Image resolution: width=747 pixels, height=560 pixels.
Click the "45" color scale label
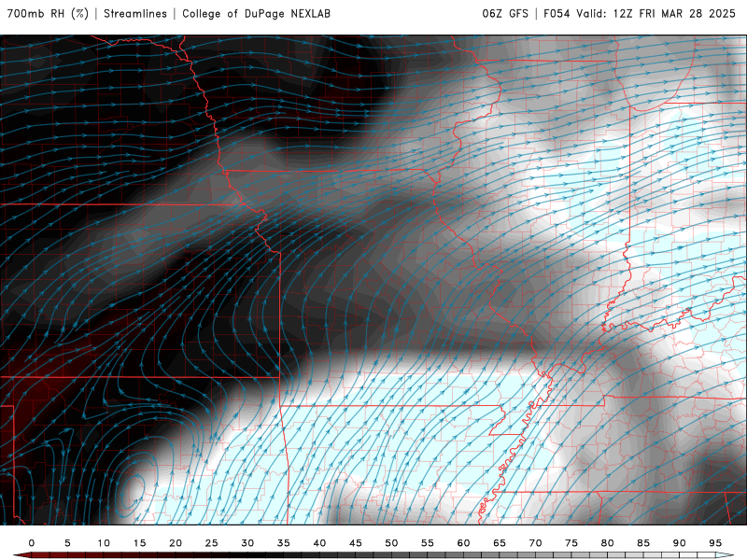[x=356, y=543]
